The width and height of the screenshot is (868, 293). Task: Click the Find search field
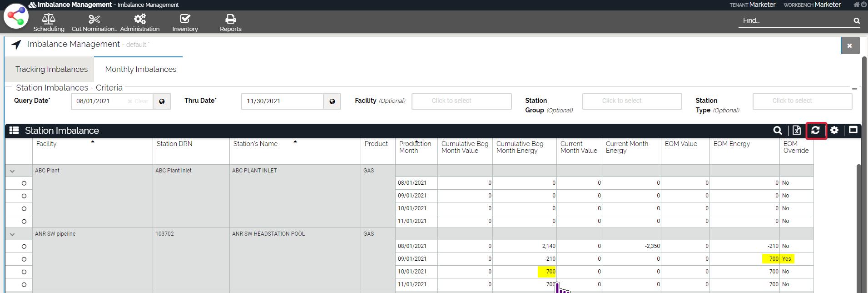coord(795,20)
